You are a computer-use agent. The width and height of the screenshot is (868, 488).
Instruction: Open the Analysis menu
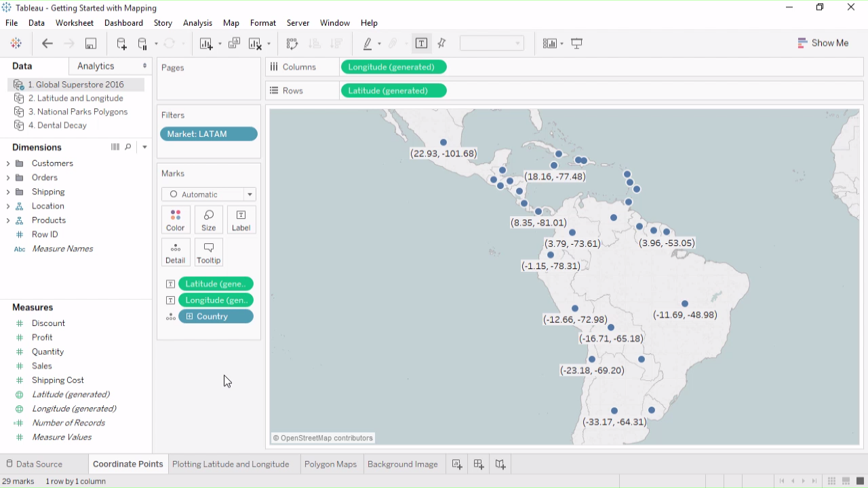[197, 23]
